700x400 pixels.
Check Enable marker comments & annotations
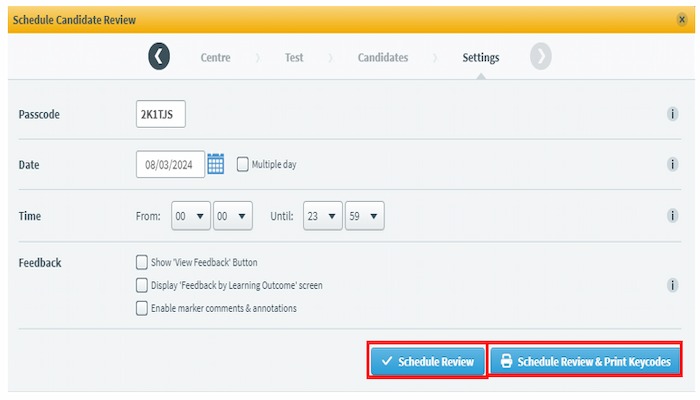[x=142, y=308]
